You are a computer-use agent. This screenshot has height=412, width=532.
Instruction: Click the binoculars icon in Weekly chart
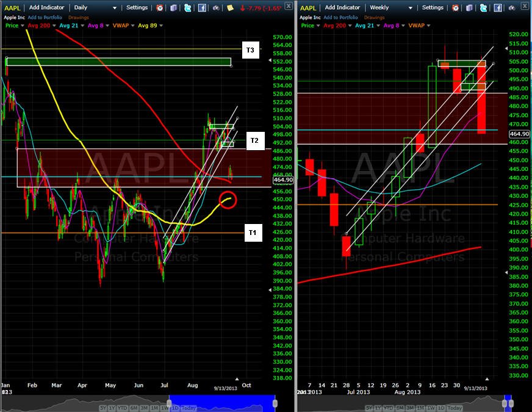pyautogui.click(x=512, y=8)
